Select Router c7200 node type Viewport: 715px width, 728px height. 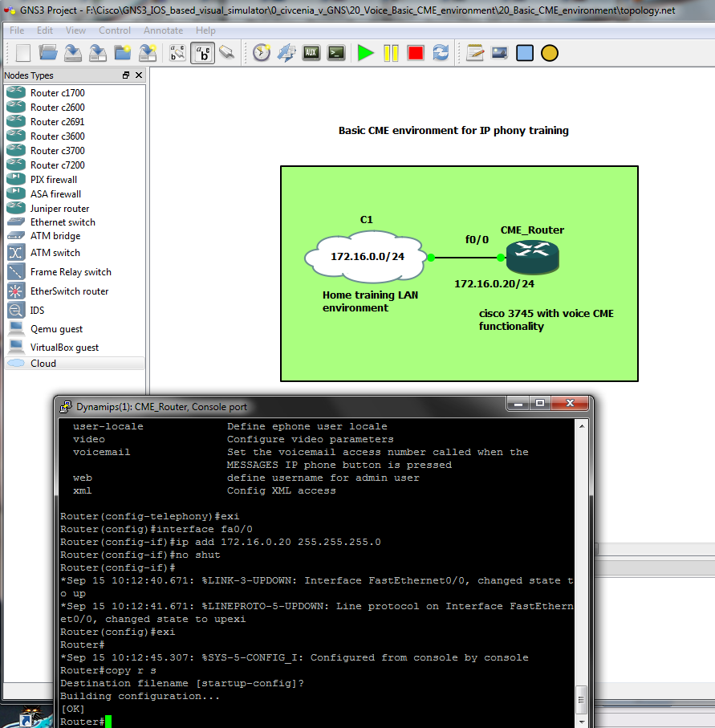[75, 165]
